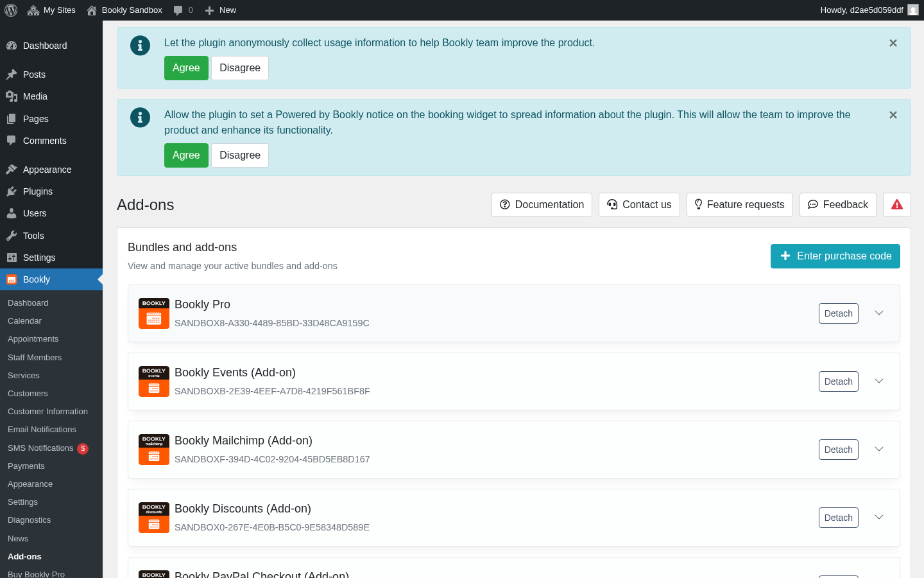Click the Users person icon
The image size is (924, 578).
pyautogui.click(x=12, y=213)
